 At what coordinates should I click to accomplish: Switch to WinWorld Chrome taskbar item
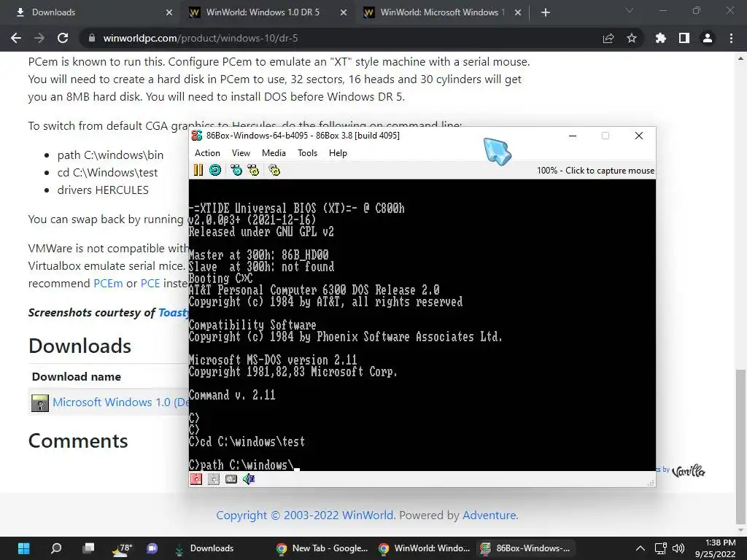tap(425, 548)
